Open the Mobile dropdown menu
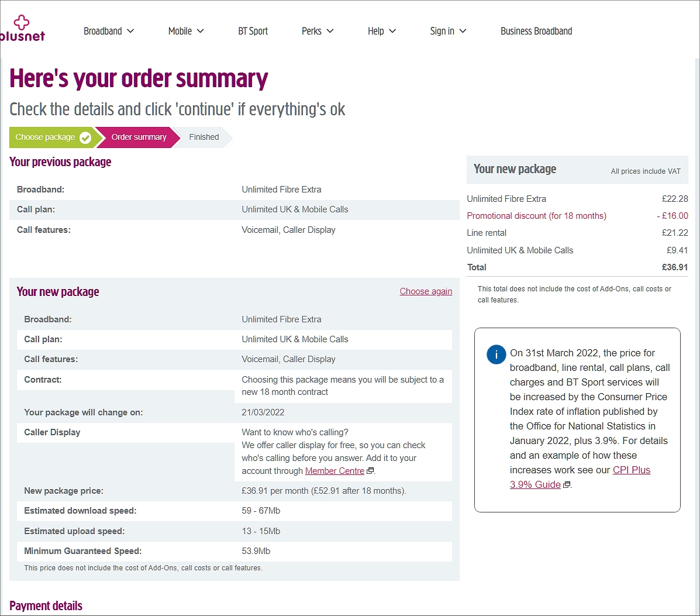 coord(185,31)
